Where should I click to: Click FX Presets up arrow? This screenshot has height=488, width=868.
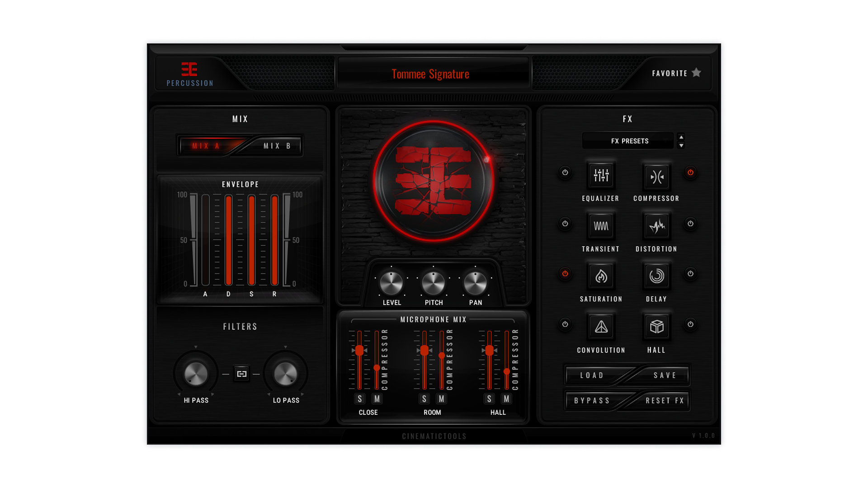click(x=681, y=137)
